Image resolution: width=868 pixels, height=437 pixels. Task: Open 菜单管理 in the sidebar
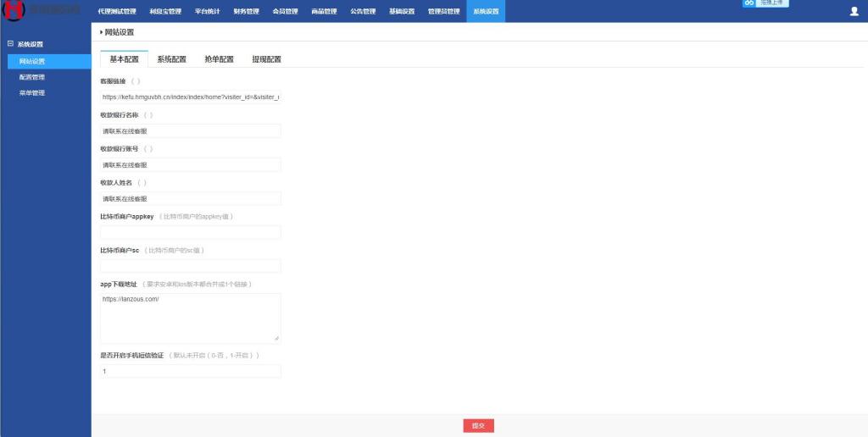[32, 93]
